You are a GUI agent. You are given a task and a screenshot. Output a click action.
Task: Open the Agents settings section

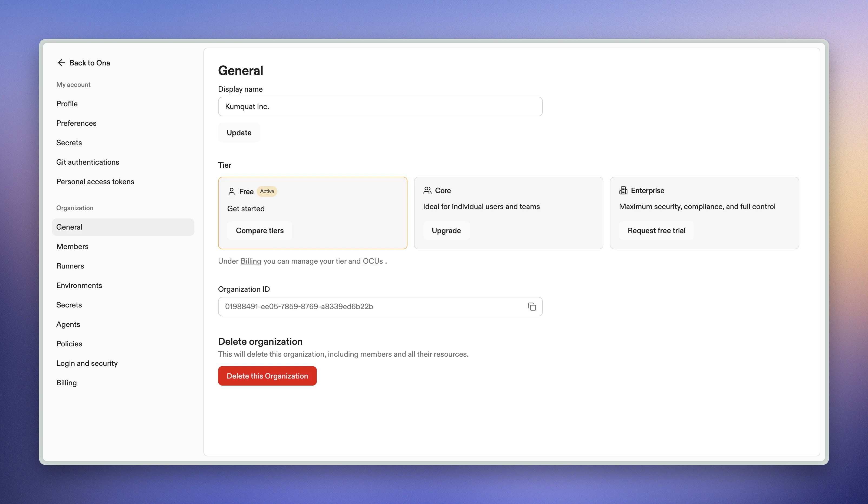(68, 324)
